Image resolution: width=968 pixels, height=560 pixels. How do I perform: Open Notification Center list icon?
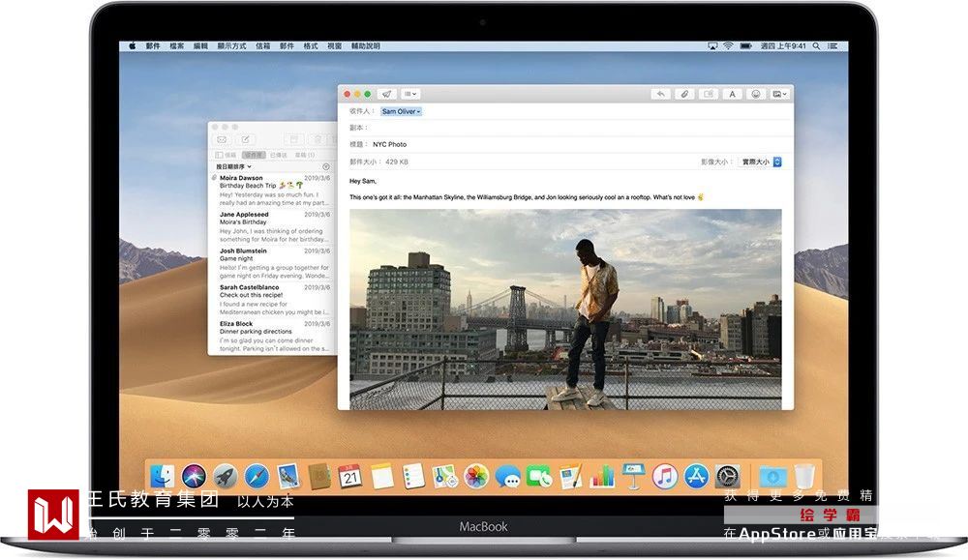tap(832, 46)
